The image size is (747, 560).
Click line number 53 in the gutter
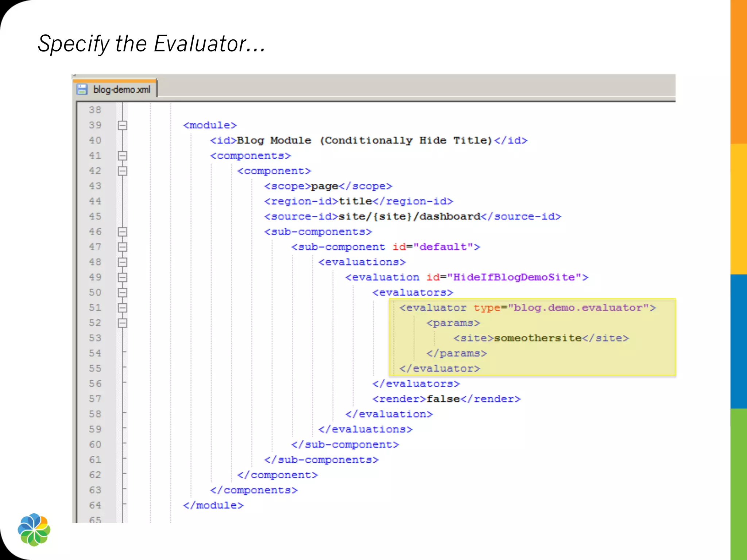[x=95, y=338]
